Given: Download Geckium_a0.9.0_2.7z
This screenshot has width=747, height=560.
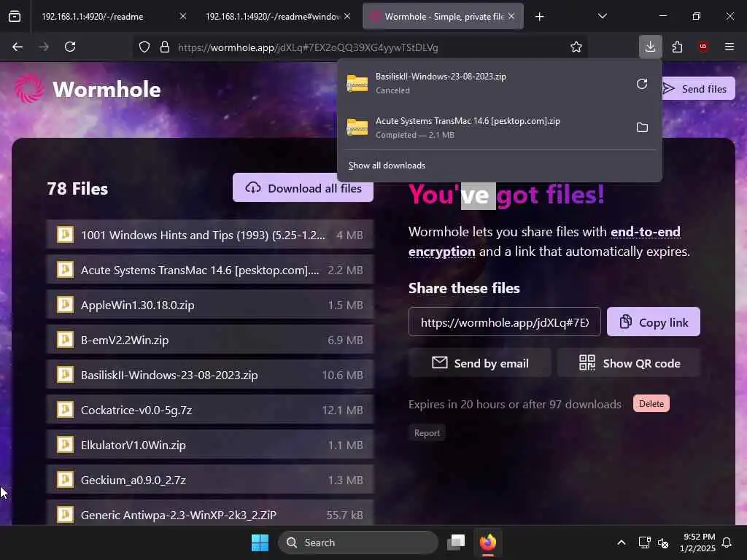Looking at the screenshot, I should point(210,480).
